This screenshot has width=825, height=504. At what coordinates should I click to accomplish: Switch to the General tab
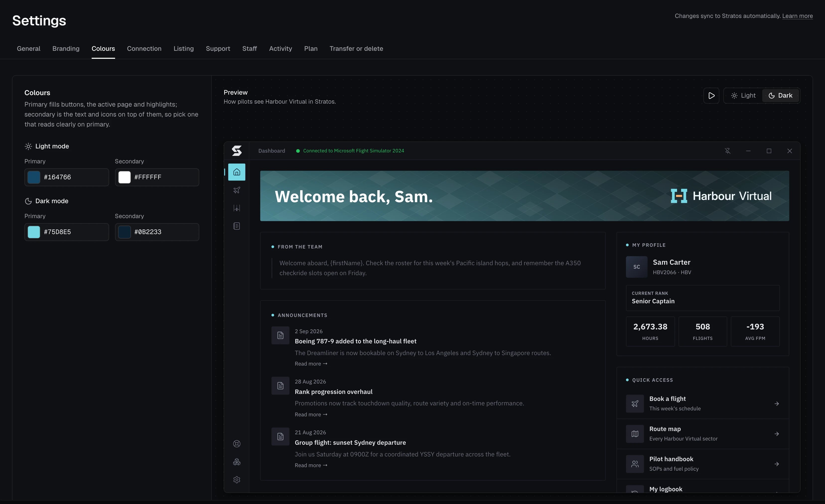coord(28,49)
